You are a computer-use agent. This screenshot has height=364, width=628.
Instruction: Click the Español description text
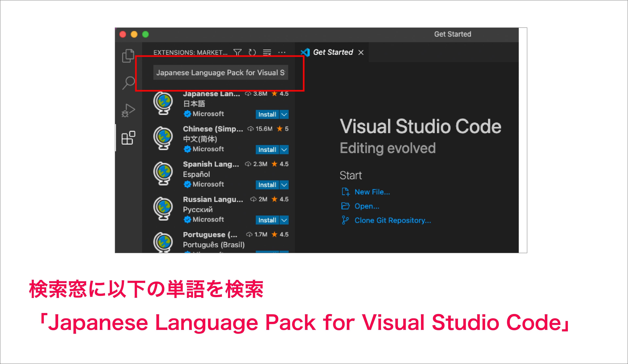[x=196, y=174]
